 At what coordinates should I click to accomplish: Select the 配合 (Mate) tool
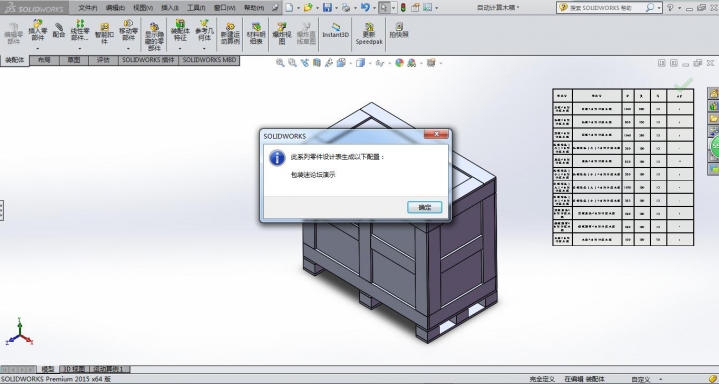click(x=59, y=30)
